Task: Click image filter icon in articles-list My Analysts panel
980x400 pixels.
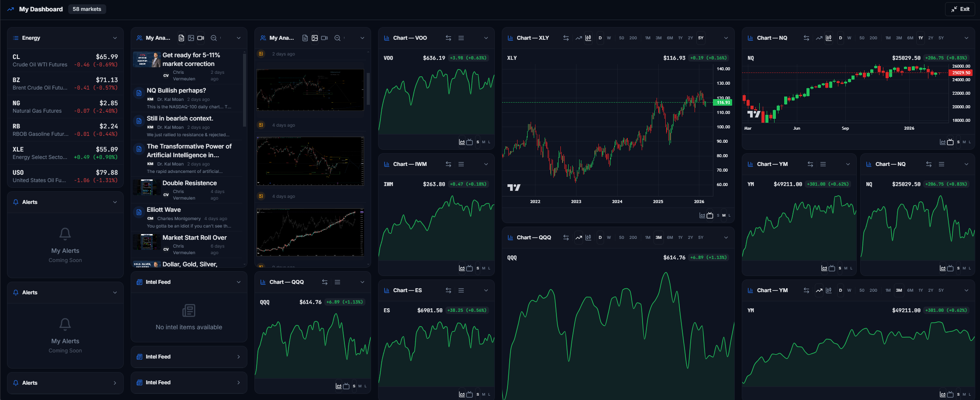Action: [x=191, y=38]
